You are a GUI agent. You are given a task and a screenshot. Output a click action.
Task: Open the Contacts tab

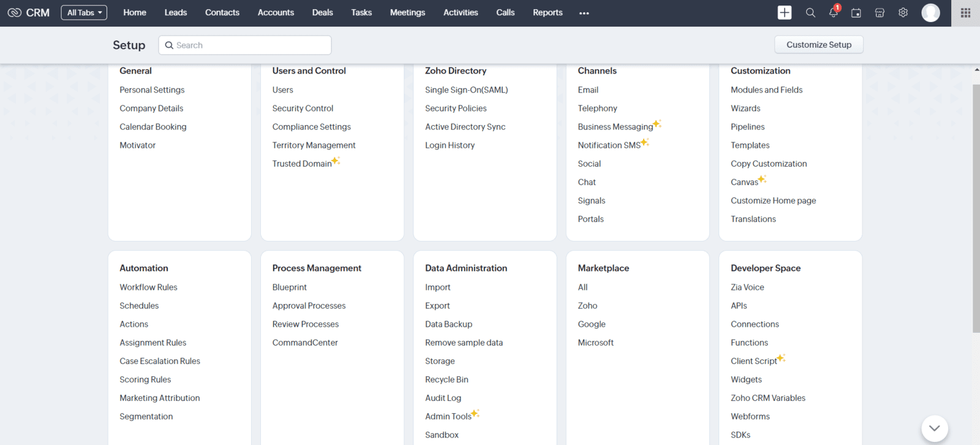coord(222,12)
